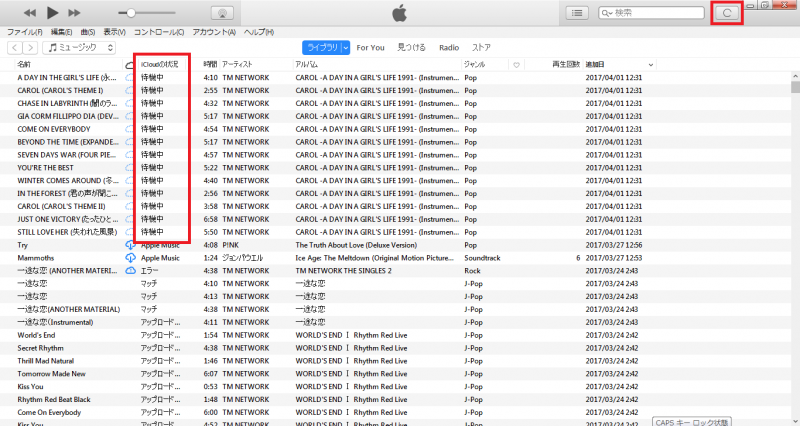Open the AirPlay output button
The width and height of the screenshot is (800, 426).
222,13
